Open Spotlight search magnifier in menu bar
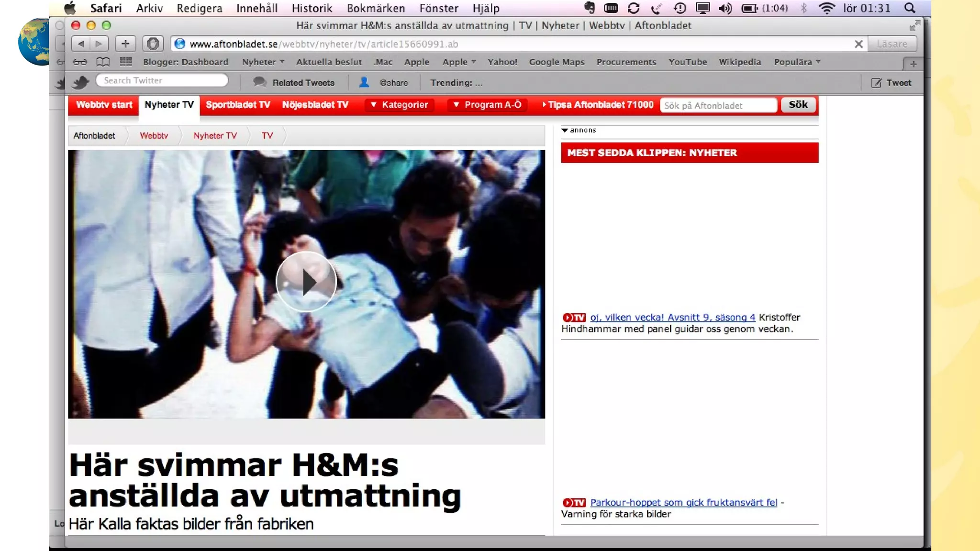Screen dimensions: 980x551 910,8
